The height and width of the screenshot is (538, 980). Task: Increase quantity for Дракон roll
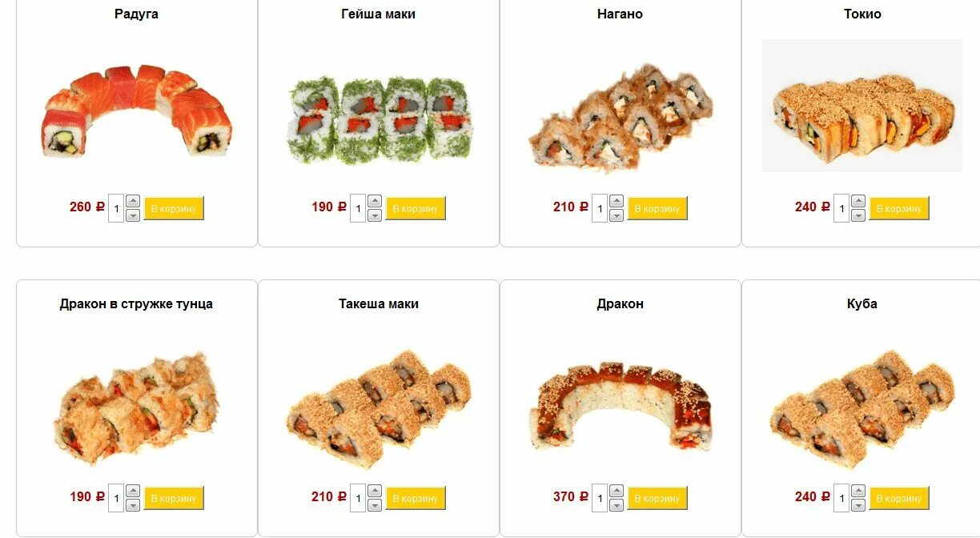point(617,491)
